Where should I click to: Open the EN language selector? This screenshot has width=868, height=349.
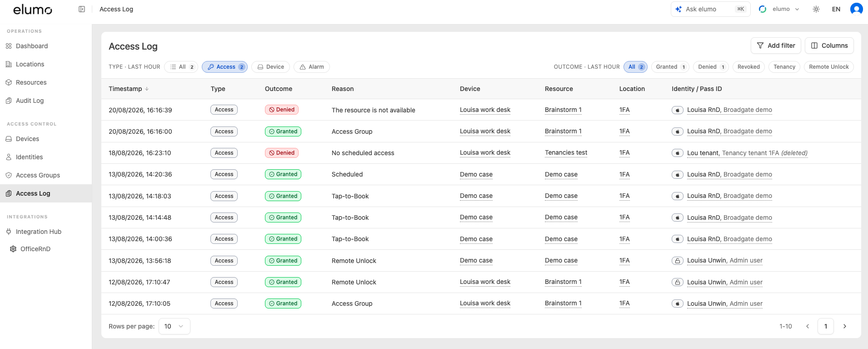[836, 9]
